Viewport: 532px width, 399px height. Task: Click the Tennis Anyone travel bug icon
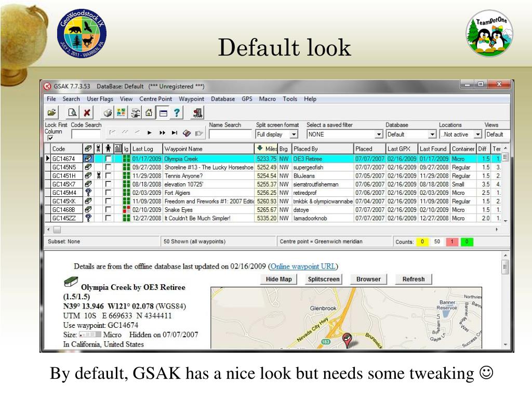[x=98, y=176]
